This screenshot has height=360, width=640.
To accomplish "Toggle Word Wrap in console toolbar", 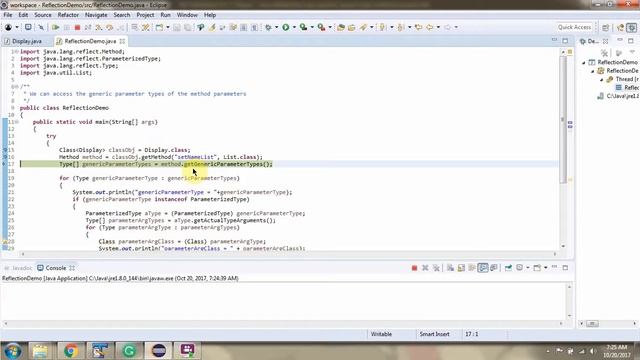I will (x=472, y=268).
